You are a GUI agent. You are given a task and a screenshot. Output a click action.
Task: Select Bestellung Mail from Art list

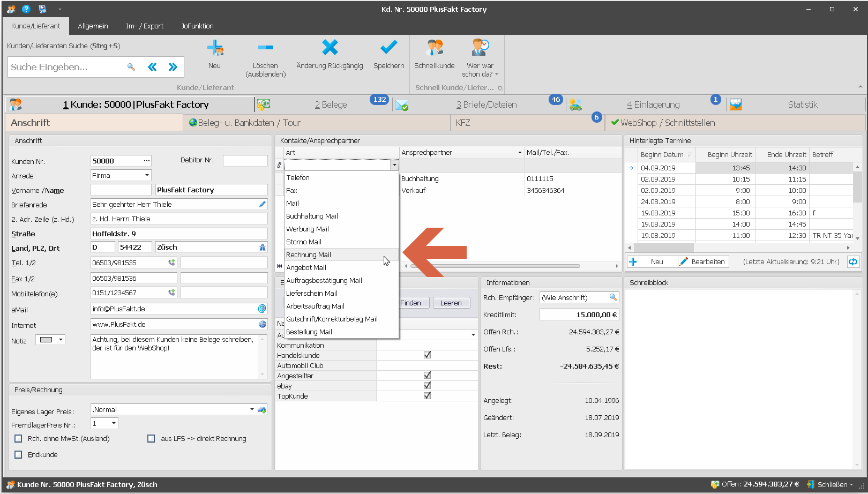pos(341,332)
